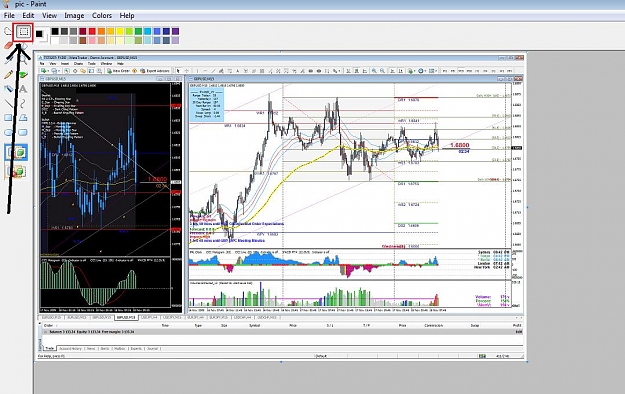Open the Help menu
The height and width of the screenshot is (394, 625).
click(127, 16)
